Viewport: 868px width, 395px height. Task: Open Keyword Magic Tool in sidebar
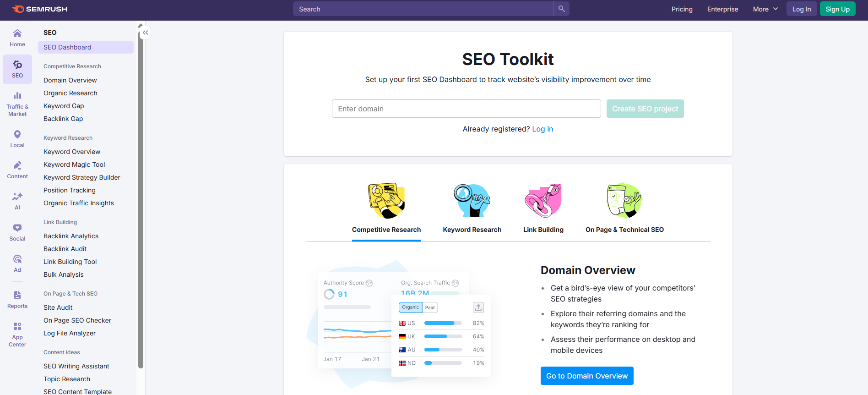pyautogui.click(x=74, y=165)
